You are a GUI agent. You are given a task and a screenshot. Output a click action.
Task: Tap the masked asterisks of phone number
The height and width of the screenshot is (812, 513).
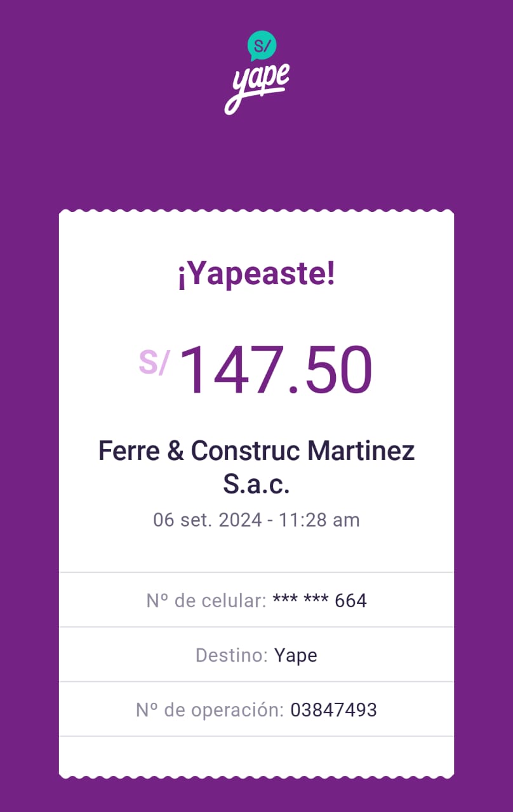click(x=300, y=600)
